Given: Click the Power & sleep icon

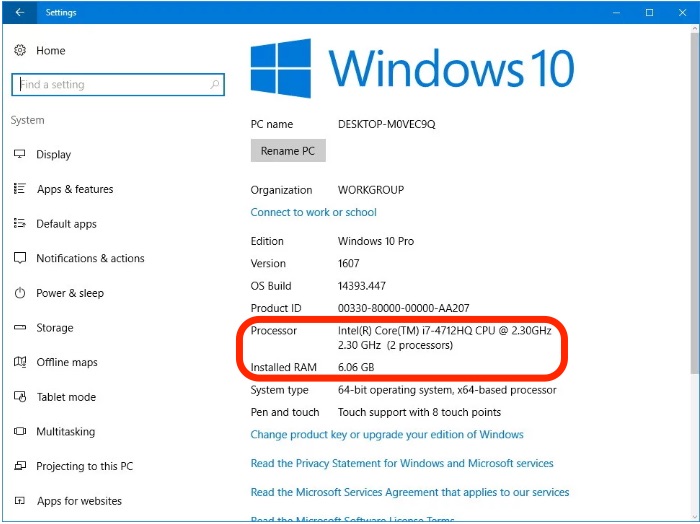Looking at the screenshot, I should (x=20, y=293).
